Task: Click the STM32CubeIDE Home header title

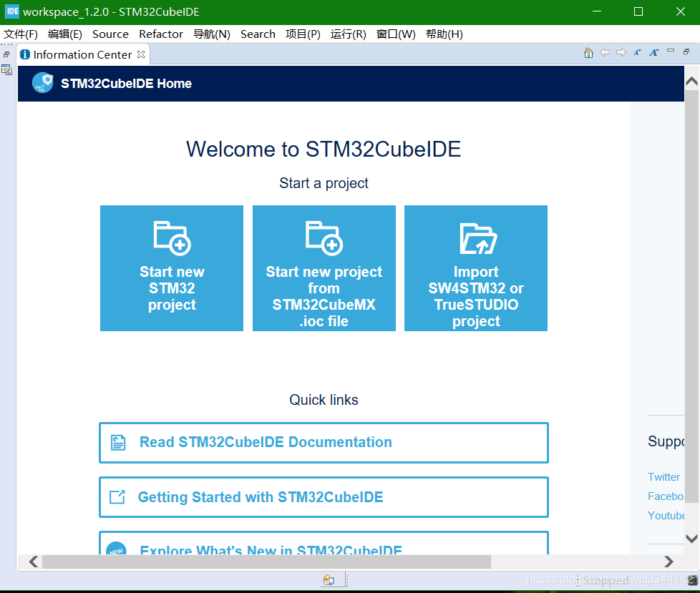Action: [127, 84]
